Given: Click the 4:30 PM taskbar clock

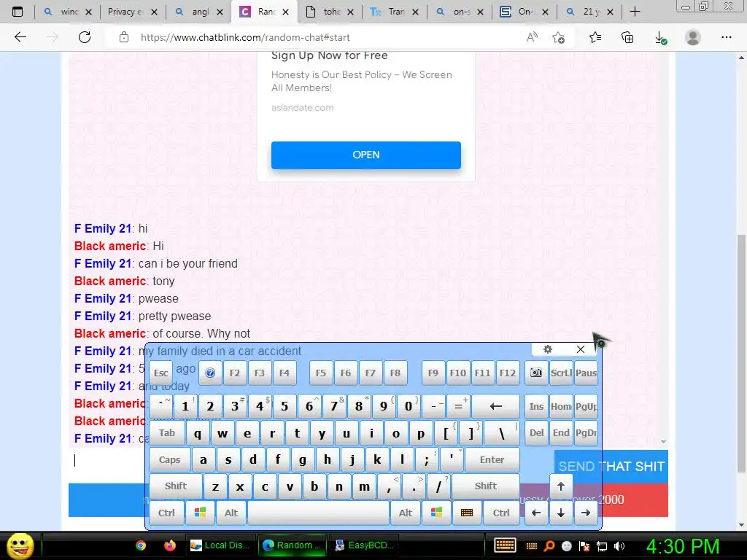Looking at the screenshot, I should 683,546.
